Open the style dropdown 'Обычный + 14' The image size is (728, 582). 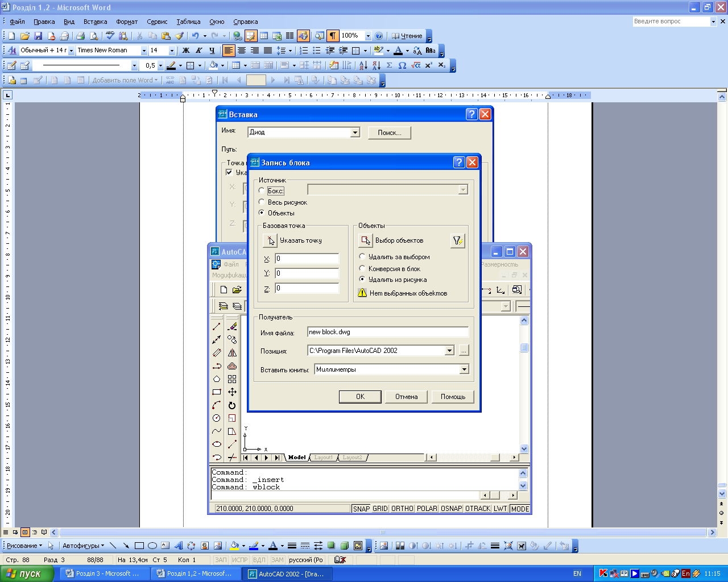click(x=71, y=51)
